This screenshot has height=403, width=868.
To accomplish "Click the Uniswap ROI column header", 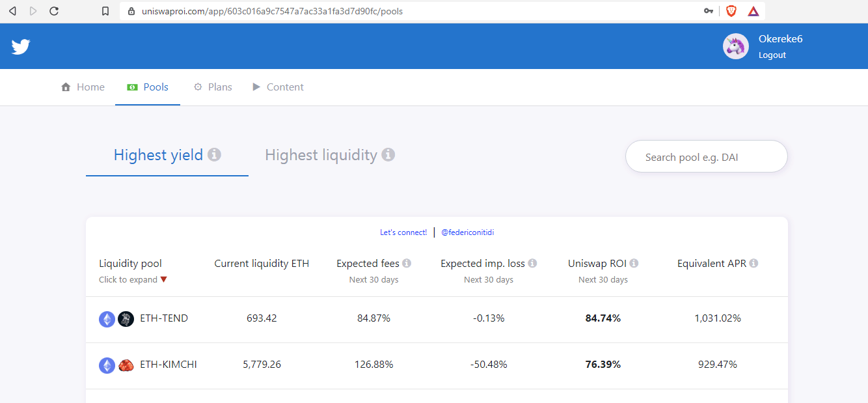I will (597, 264).
